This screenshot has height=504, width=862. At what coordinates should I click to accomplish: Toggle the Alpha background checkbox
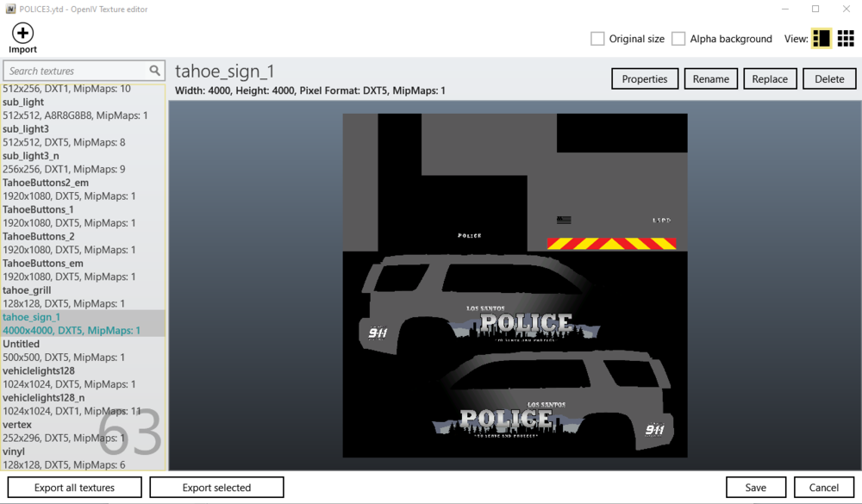[x=678, y=39]
